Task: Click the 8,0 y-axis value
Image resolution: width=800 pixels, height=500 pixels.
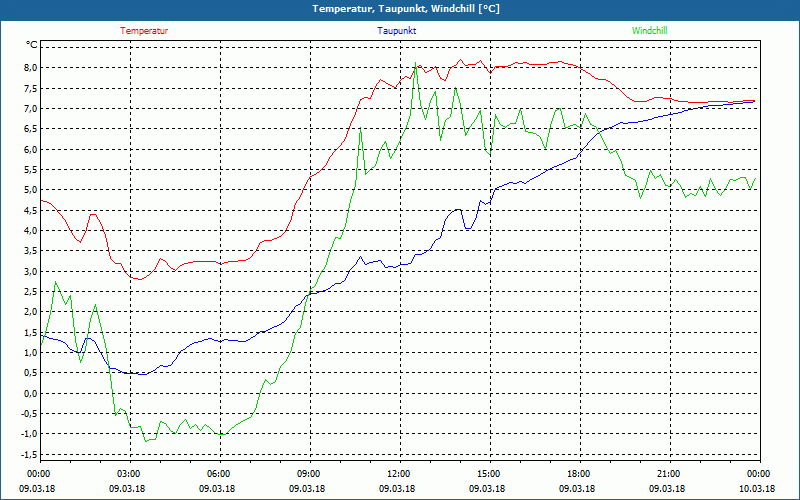Action: (x=31, y=68)
